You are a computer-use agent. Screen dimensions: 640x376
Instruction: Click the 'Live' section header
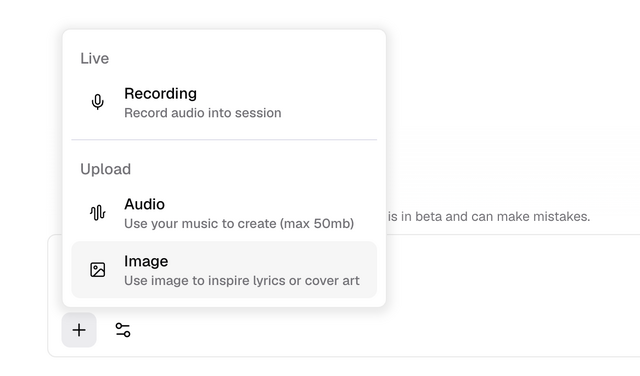tap(95, 58)
